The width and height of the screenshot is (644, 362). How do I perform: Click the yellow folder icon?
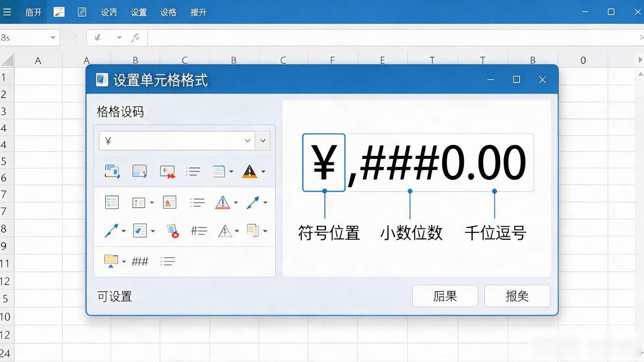point(111,261)
